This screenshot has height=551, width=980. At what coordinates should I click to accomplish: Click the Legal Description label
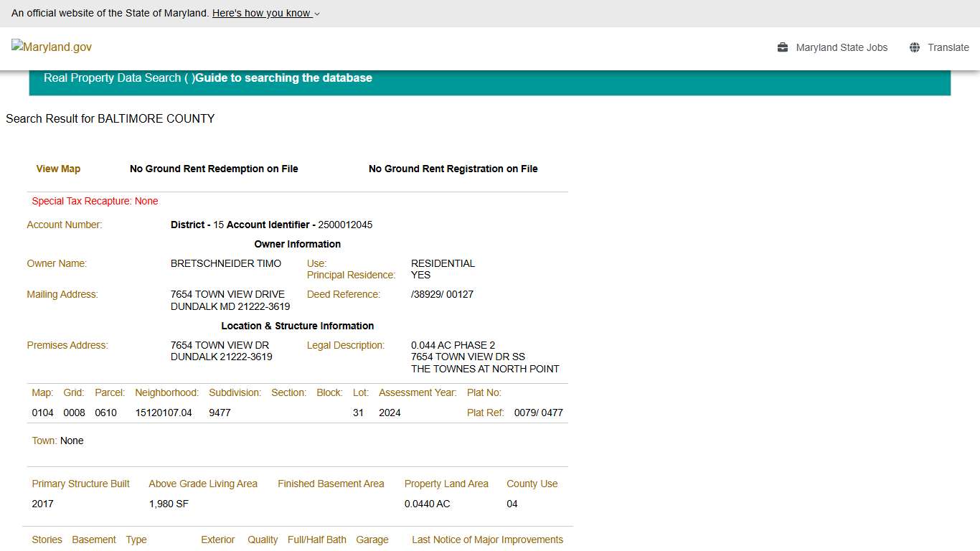coord(345,345)
